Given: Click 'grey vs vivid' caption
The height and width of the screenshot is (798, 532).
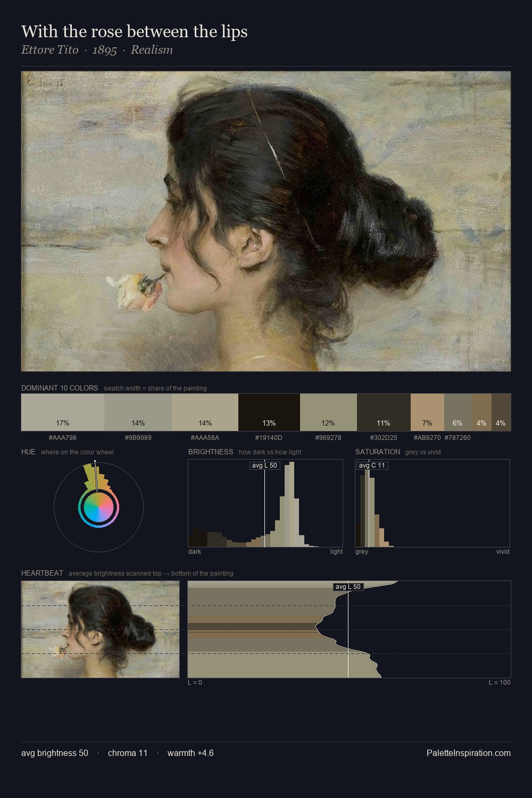Looking at the screenshot, I should (423, 452).
